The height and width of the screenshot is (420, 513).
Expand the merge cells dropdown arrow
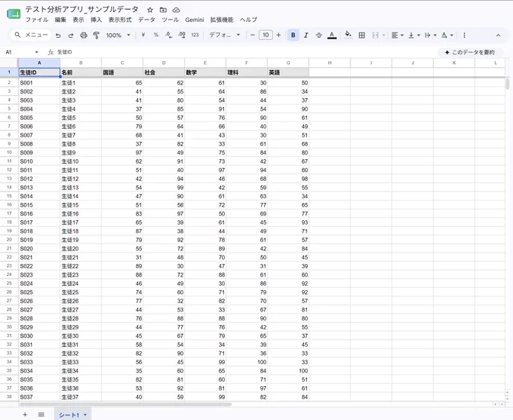click(383, 35)
